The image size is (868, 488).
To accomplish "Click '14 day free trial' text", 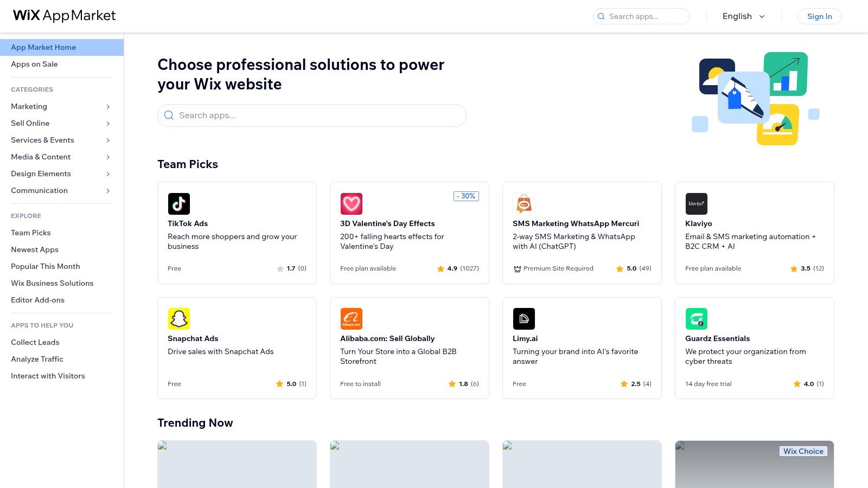I will (x=708, y=384).
